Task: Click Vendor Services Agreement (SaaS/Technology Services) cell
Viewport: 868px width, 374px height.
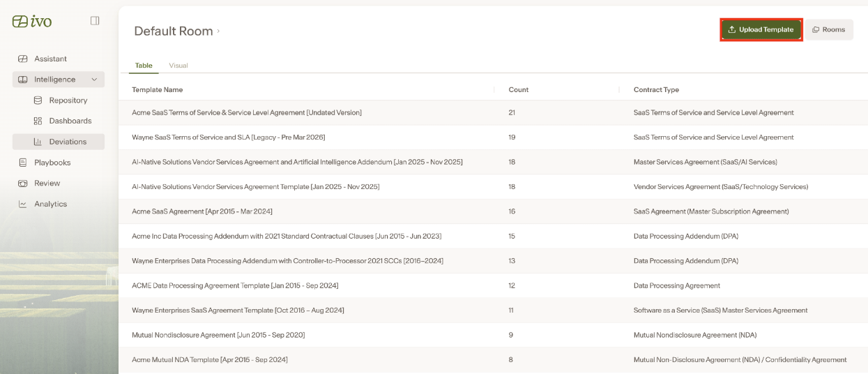Action: (x=721, y=187)
